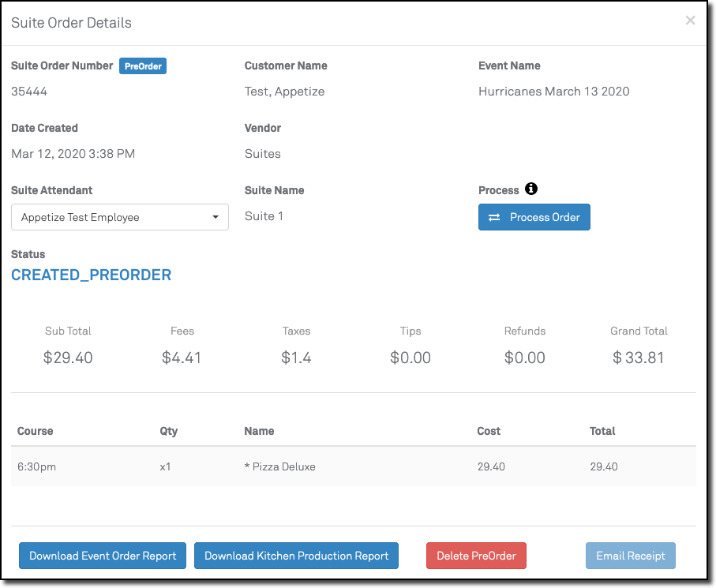Click the info icon beside Process
Image resolution: width=716 pixels, height=588 pixels.
tap(531, 189)
